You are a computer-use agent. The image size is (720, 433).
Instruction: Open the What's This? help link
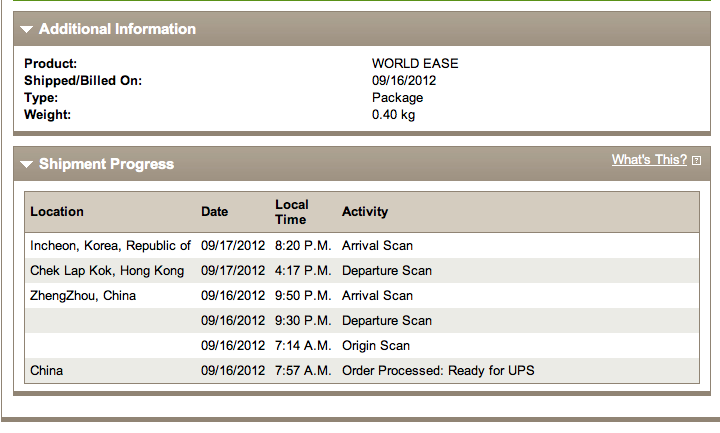pyautogui.click(x=649, y=160)
